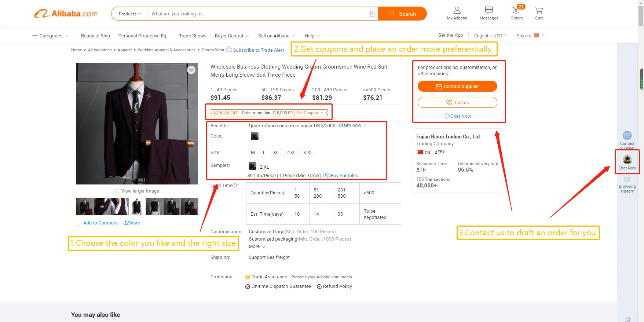Select size XL

[276, 153]
